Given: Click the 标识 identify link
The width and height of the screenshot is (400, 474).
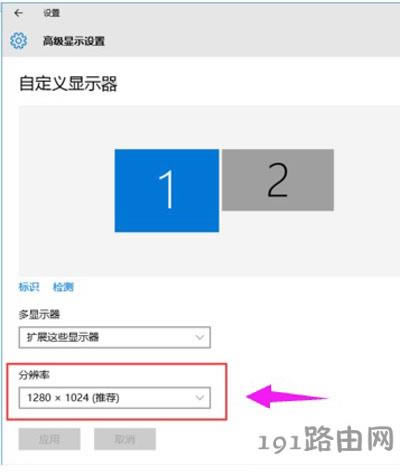Looking at the screenshot, I should coord(29,287).
